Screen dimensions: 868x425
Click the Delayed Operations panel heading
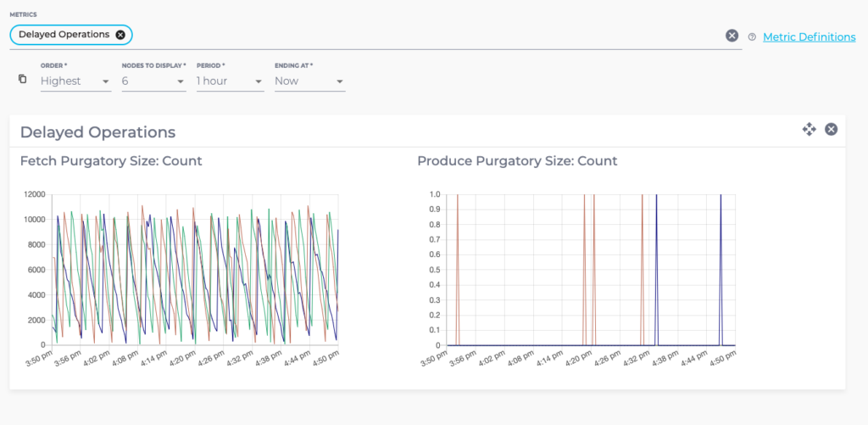(97, 132)
